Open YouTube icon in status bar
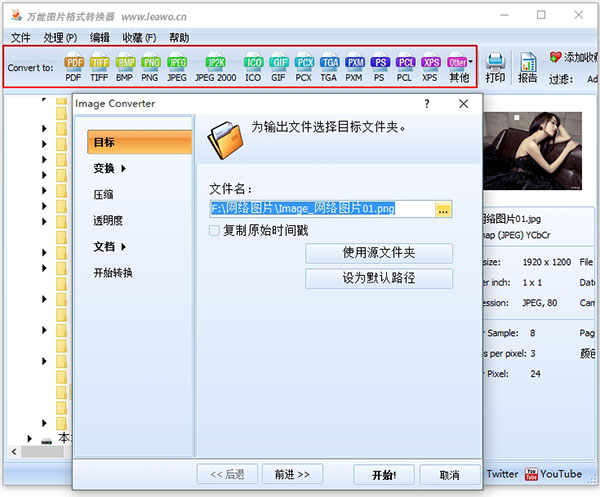The image size is (600, 497). [x=531, y=474]
